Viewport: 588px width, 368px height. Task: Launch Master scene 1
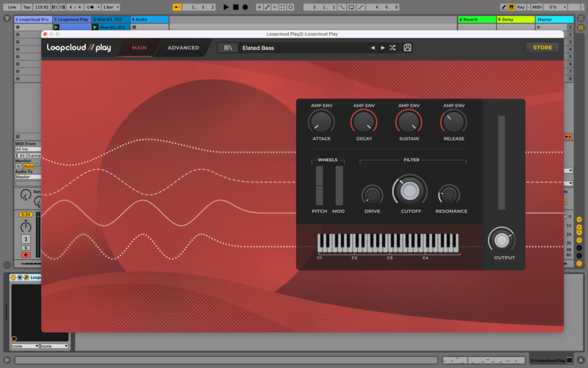539,27
